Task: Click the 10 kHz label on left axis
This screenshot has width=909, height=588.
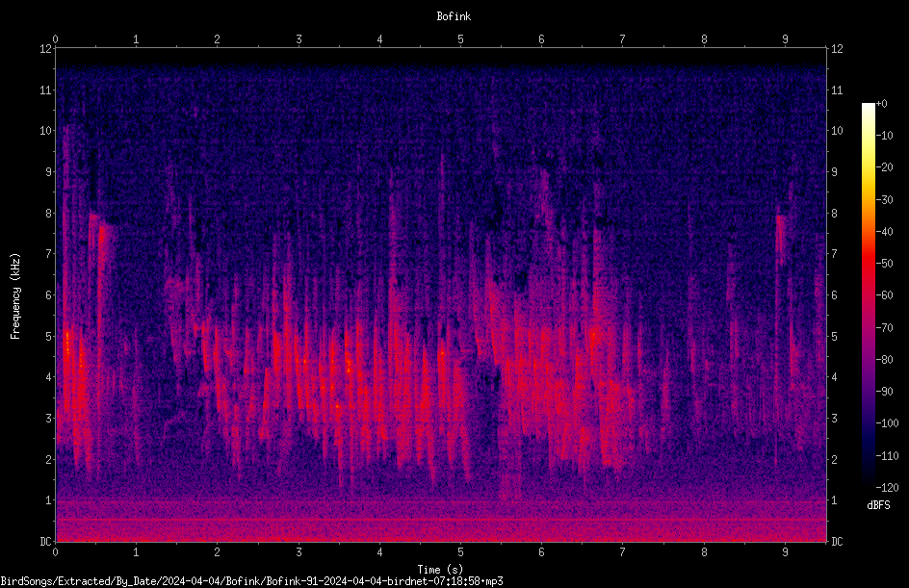Action: point(46,131)
